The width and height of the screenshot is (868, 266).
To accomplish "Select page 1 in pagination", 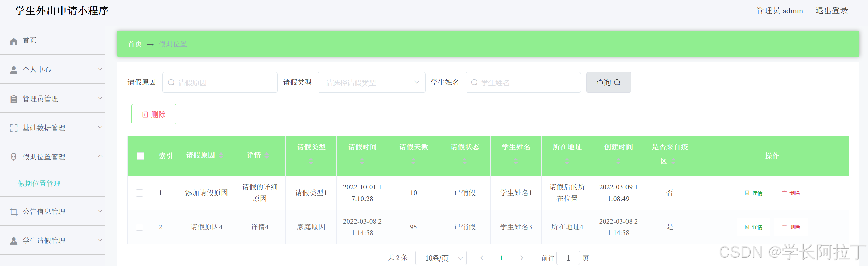I will click(502, 258).
